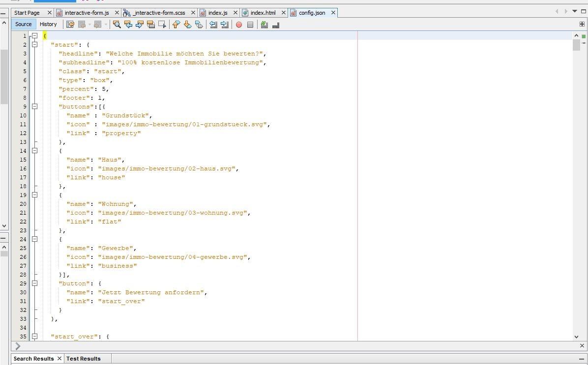Click the Find Selection magnifier icon
This screenshot has width=588, height=365.
click(117, 24)
